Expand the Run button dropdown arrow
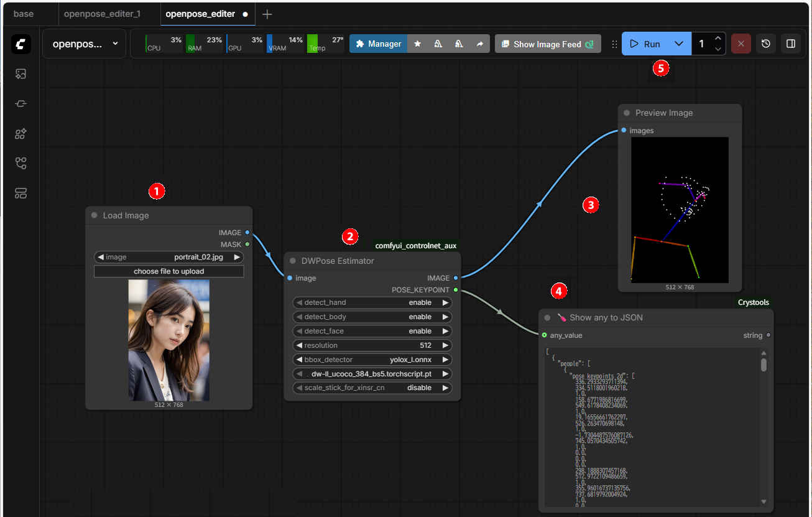The width and height of the screenshot is (812, 517). coord(679,44)
